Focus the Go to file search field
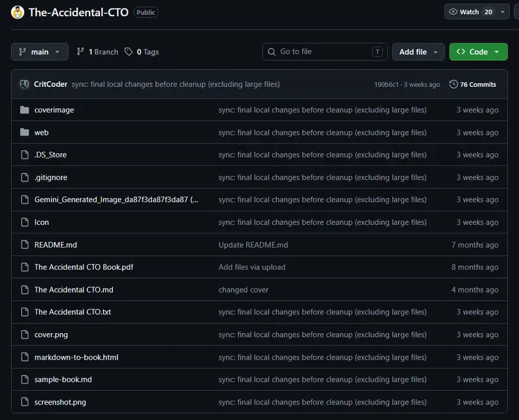 click(325, 52)
